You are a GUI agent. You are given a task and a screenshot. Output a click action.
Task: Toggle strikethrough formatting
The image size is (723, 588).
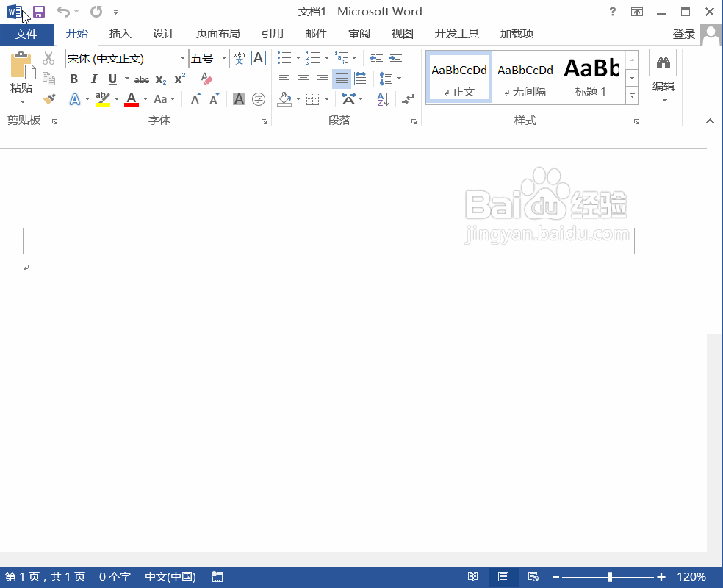[142, 79]
